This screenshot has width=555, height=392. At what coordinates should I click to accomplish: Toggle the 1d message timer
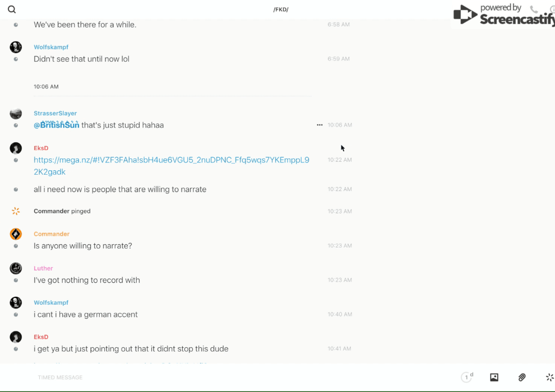tap(467, 377)
